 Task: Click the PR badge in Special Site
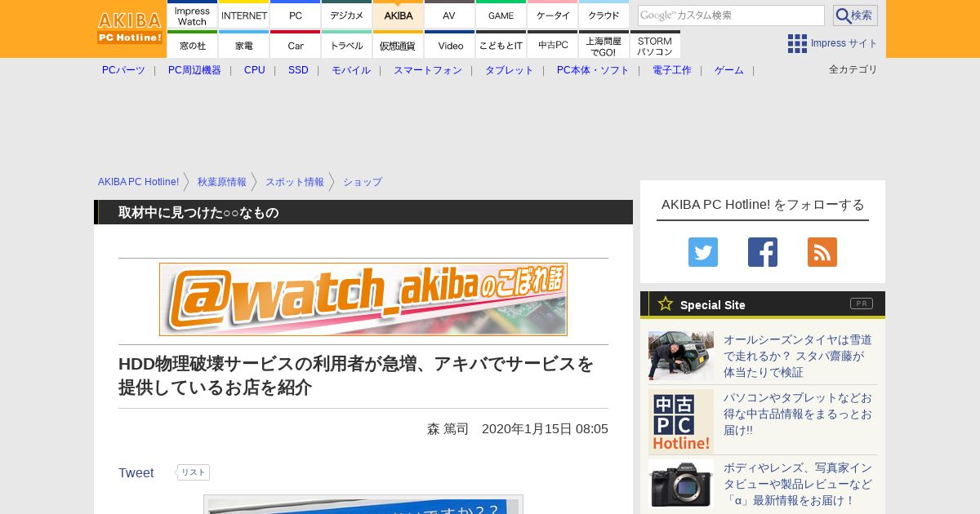(862, 304)
